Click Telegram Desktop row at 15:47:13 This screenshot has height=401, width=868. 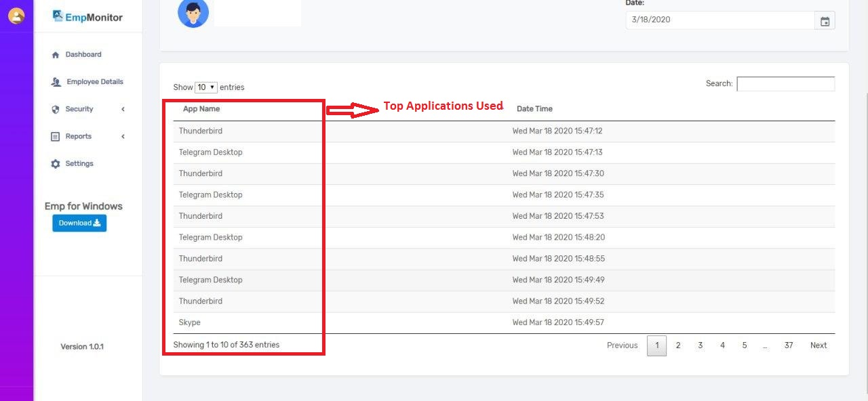tap(504, 152)
